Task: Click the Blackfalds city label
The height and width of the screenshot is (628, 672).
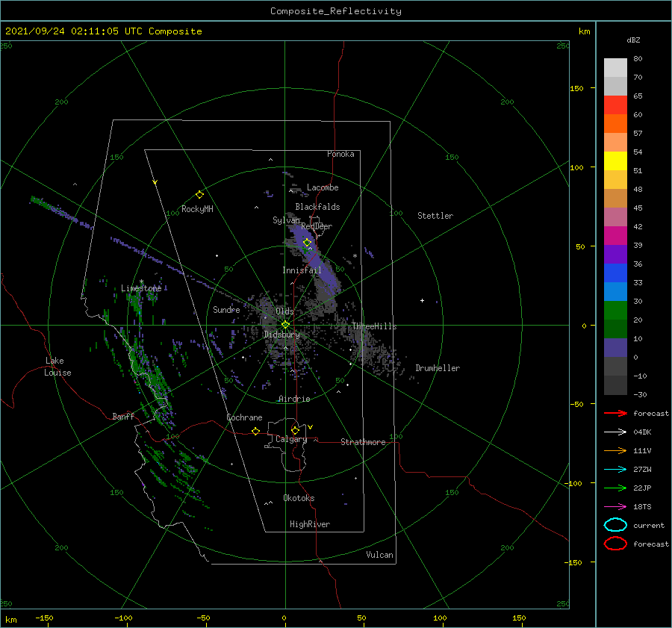Action: pos(317,207)
